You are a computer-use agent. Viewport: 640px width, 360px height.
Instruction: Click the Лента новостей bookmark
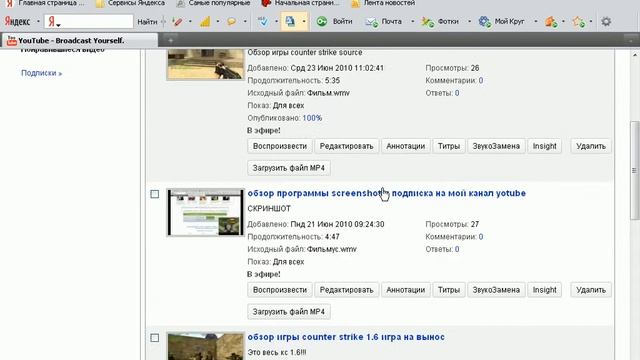(383, 3)
